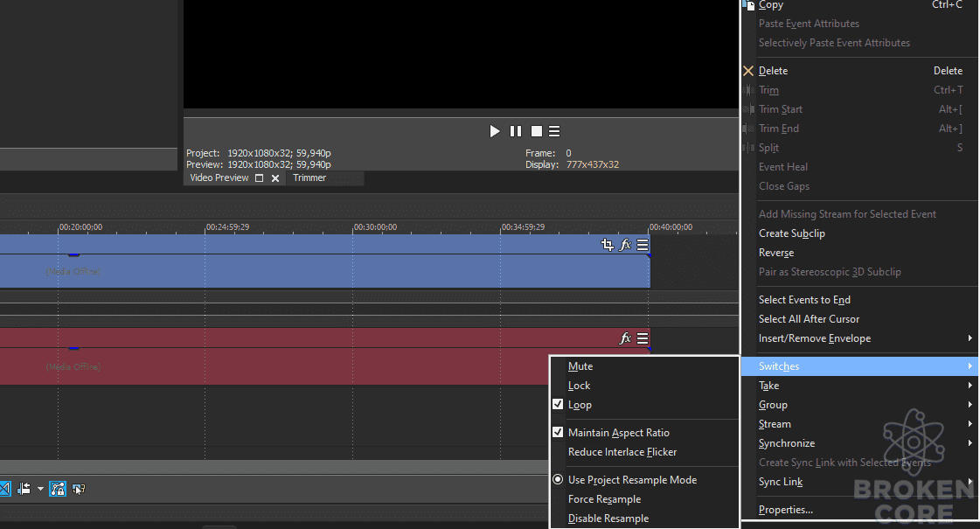The height and width of the screenshot is (529, 980).
Task: Open the menu icon beside the Stop button
Action: pos(554,131)
